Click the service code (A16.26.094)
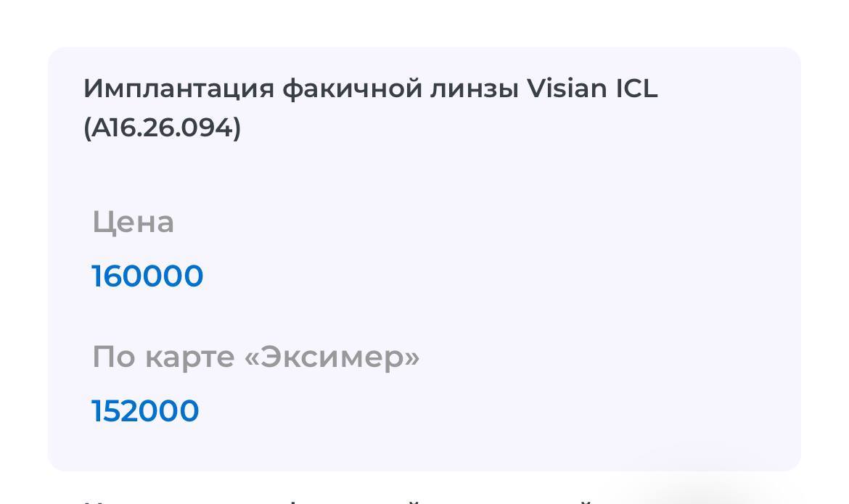Viewport: 849px width, 504px height. pos(162,128)
